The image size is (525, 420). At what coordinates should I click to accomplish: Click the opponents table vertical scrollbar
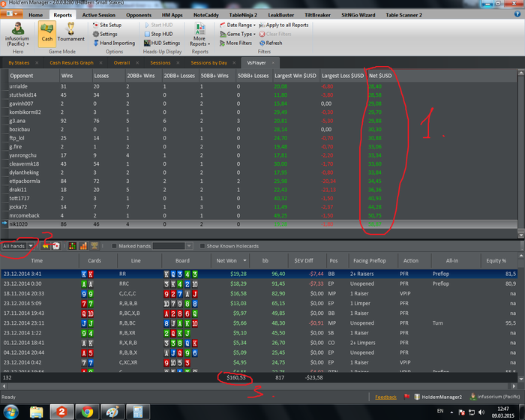point(521,154)
